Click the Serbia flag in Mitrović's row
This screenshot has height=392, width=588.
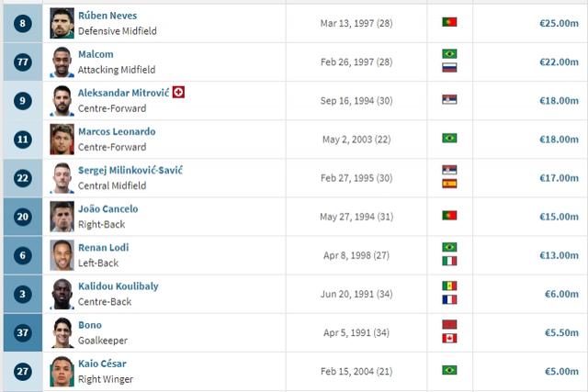(449, 99)
